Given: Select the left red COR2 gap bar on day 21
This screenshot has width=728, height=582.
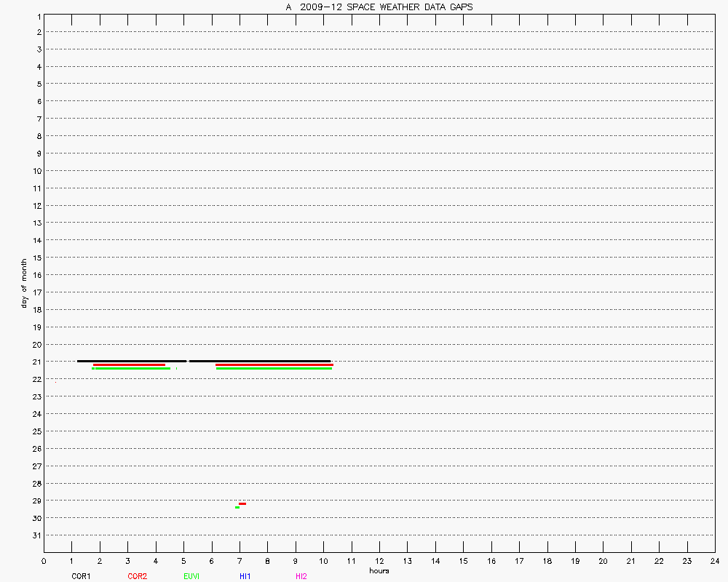Looking at the screenshot, I should 129,364.
